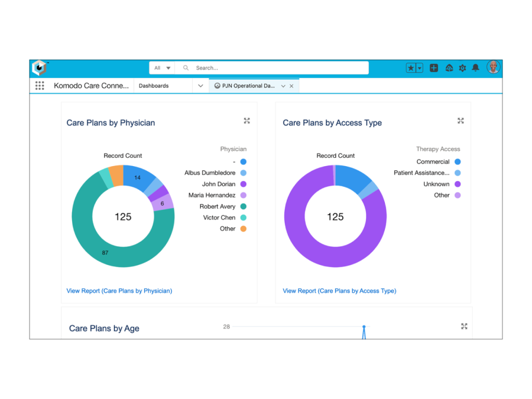Open the PJN Operational tab options chevron
532x399 pixels.
(x=283, y=86)
